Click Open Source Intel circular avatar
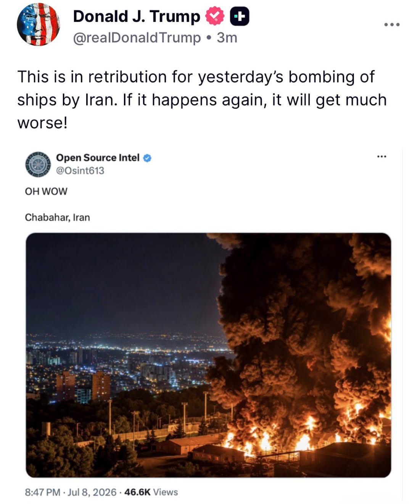 coord(38,165)
